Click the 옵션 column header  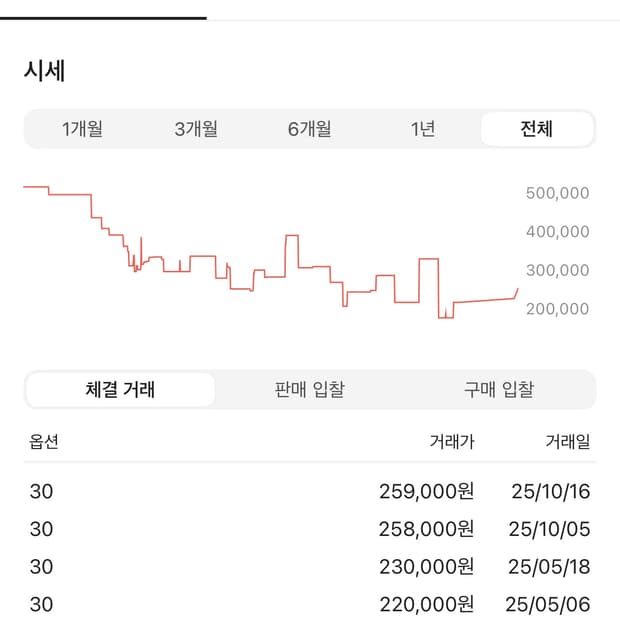coord(41,441)
